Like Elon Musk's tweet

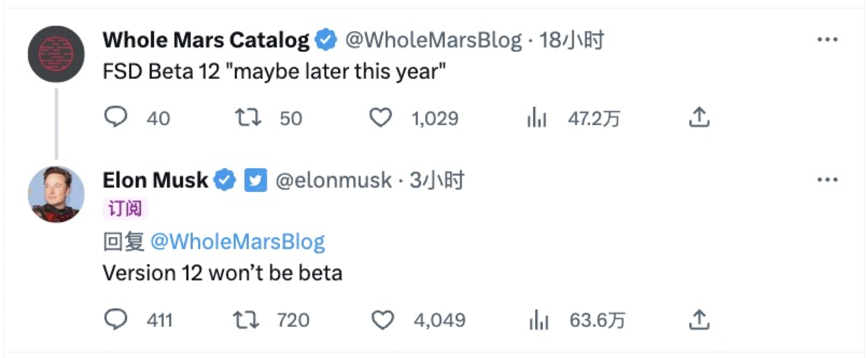point(383,320)
